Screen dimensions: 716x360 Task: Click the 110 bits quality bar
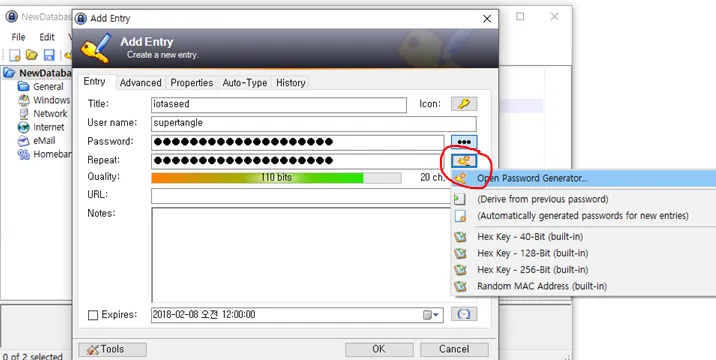[x=277, y=178]
